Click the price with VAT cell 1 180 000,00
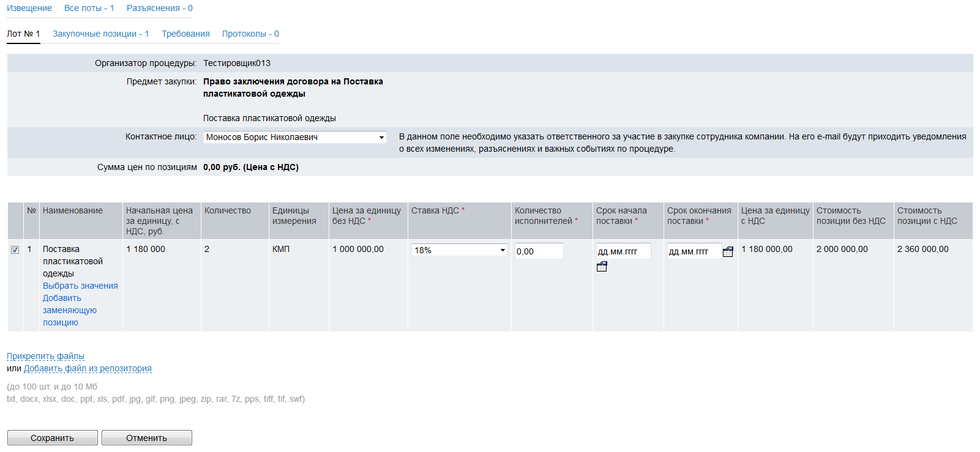The image size is (980, 452). [x=767, y=249]
